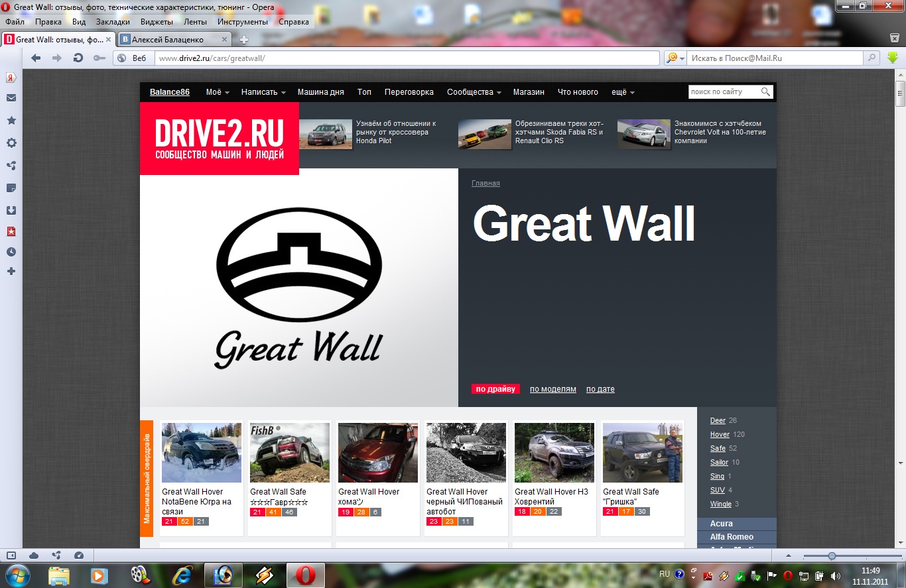
Task: Open Notes panel in sidebar
Action: pyautogui.click(x=11, y=188)
